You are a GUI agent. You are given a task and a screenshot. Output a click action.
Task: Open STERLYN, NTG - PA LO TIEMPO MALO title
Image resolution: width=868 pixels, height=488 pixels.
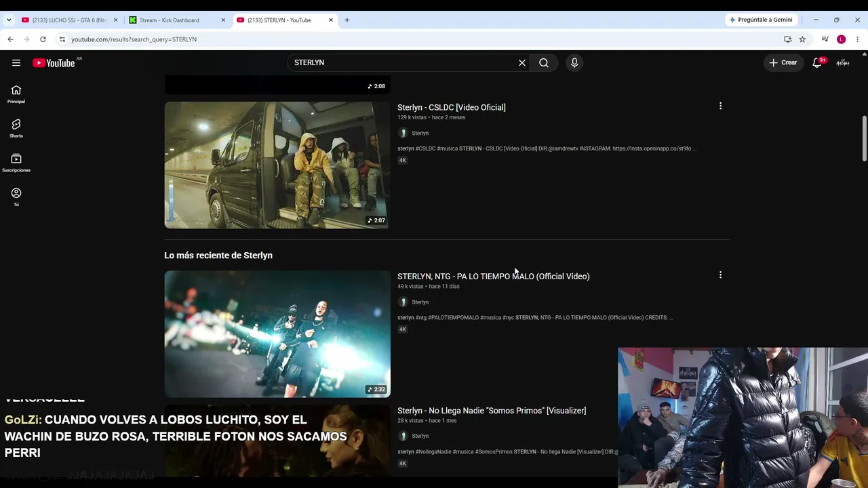tap(494, 276)
